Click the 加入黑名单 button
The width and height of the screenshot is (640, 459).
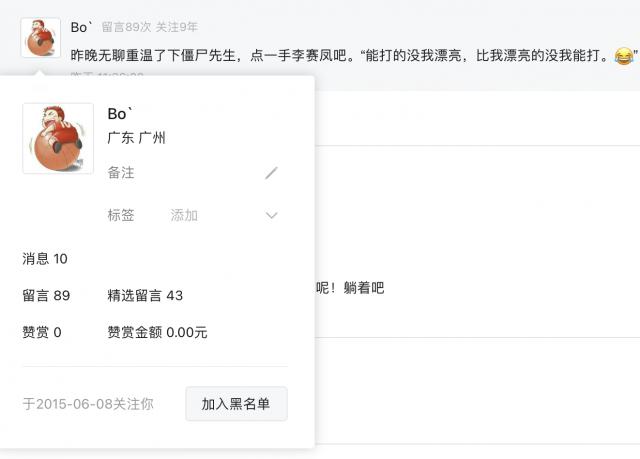click(x=236, y=404)
